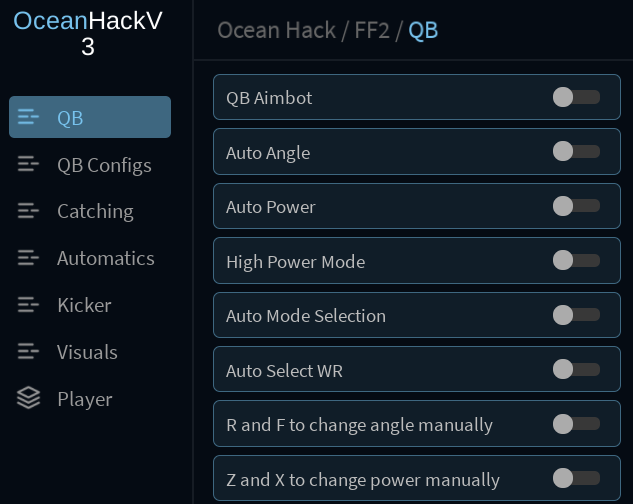
Task: Click the Automatics sidebar icon
Action: click(x=28, y=258)
